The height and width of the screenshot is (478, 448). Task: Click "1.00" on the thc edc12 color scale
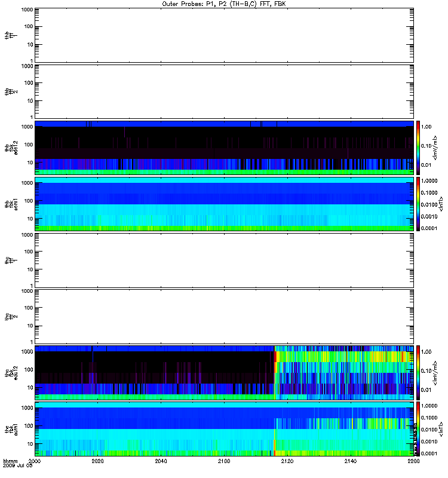click(426, 352)
